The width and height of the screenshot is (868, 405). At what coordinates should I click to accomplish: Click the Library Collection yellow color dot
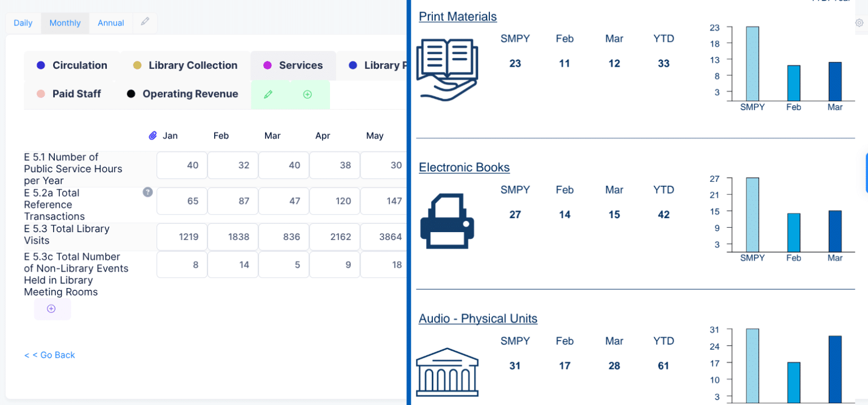137,66
